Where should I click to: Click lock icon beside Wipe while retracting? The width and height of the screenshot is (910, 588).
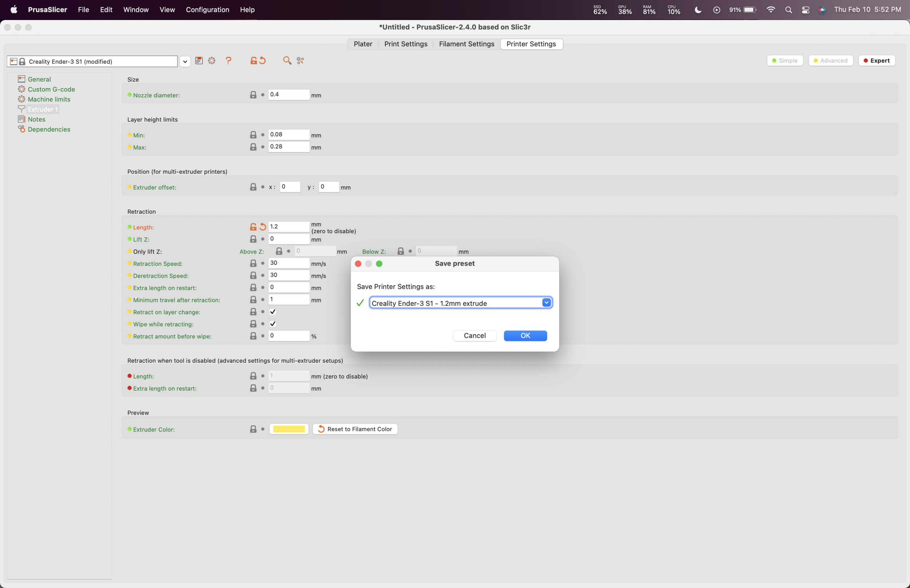tap(253, 324)
